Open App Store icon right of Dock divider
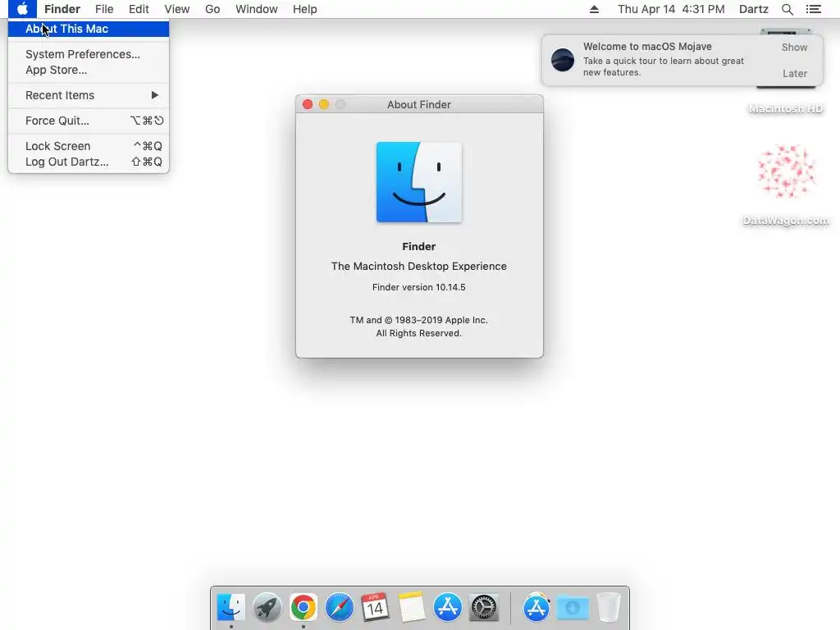Screen dimensions: 840x630 pos(536,608)
